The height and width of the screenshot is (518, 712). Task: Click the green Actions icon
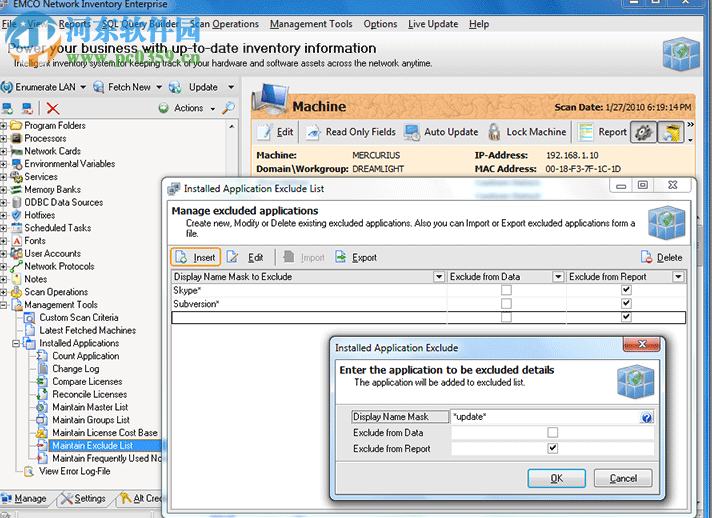point(163,108)
